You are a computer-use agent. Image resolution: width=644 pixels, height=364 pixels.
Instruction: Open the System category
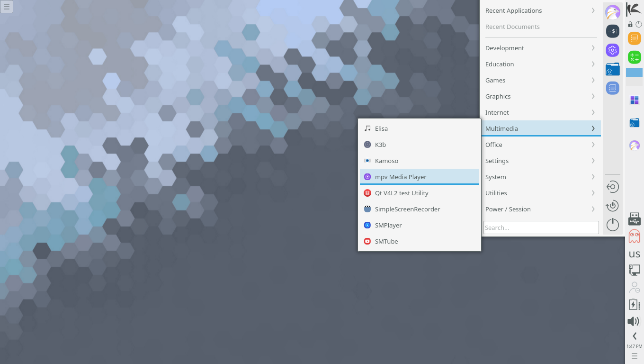tap(541, 177)
